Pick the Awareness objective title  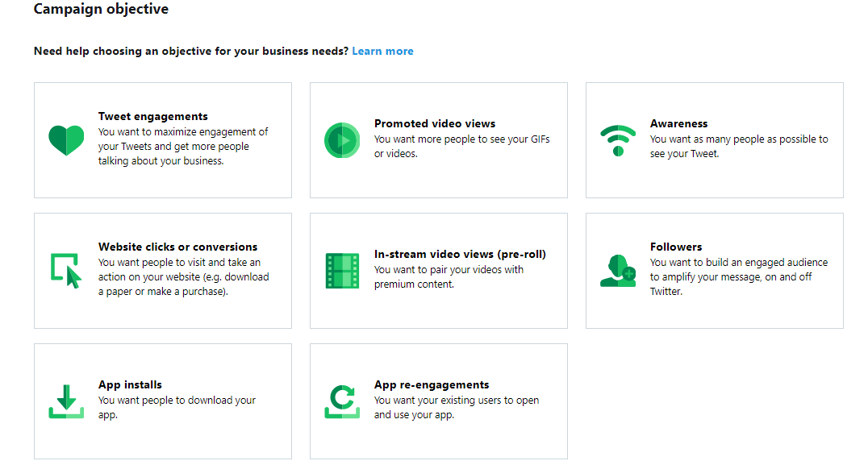click(x=678, y=123)
